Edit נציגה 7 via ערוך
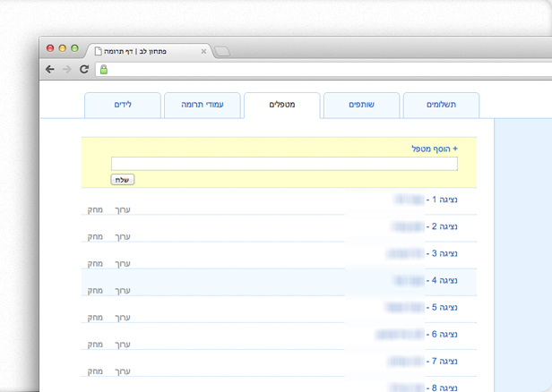Viewport: 552px width, 392px height. pos(123,371)
